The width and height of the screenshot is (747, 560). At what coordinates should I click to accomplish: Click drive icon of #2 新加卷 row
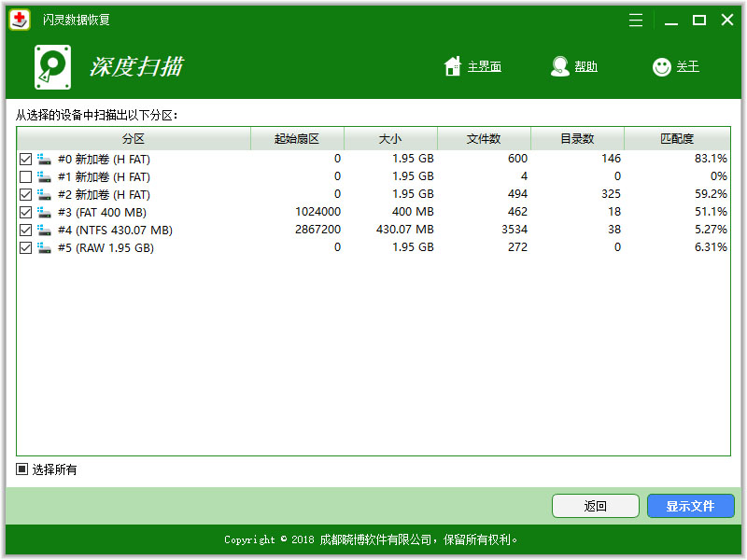44,194
